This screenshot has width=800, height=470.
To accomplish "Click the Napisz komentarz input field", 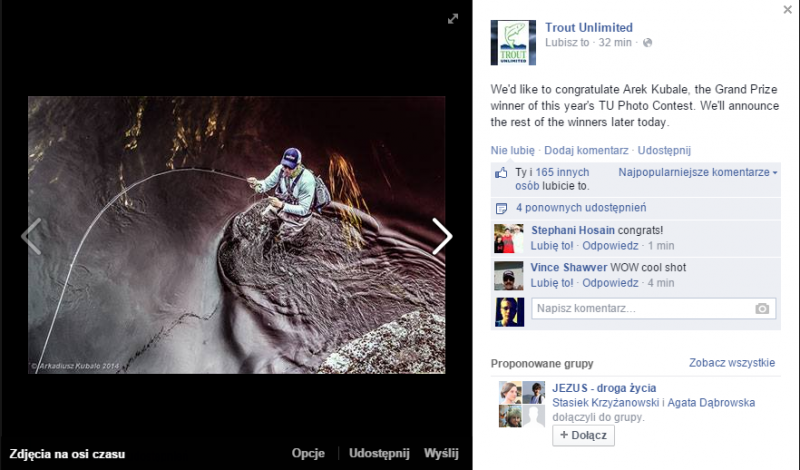I will (640, 309).
